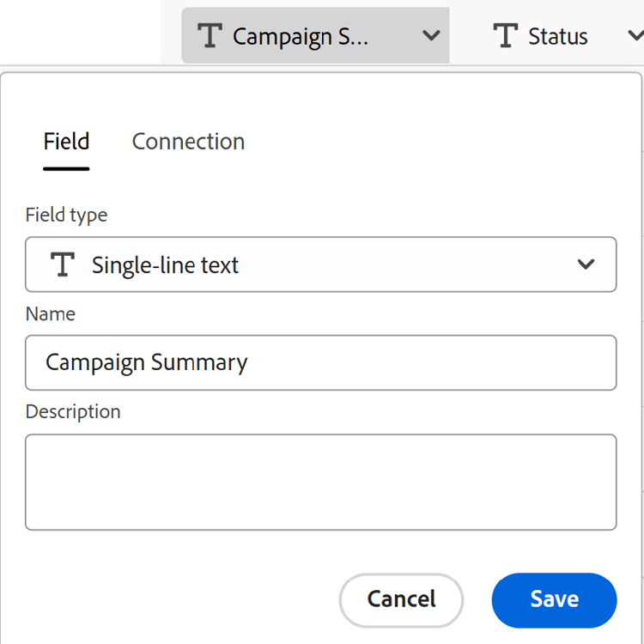Click the T icon in Field type selector

[x=63, y=264]
